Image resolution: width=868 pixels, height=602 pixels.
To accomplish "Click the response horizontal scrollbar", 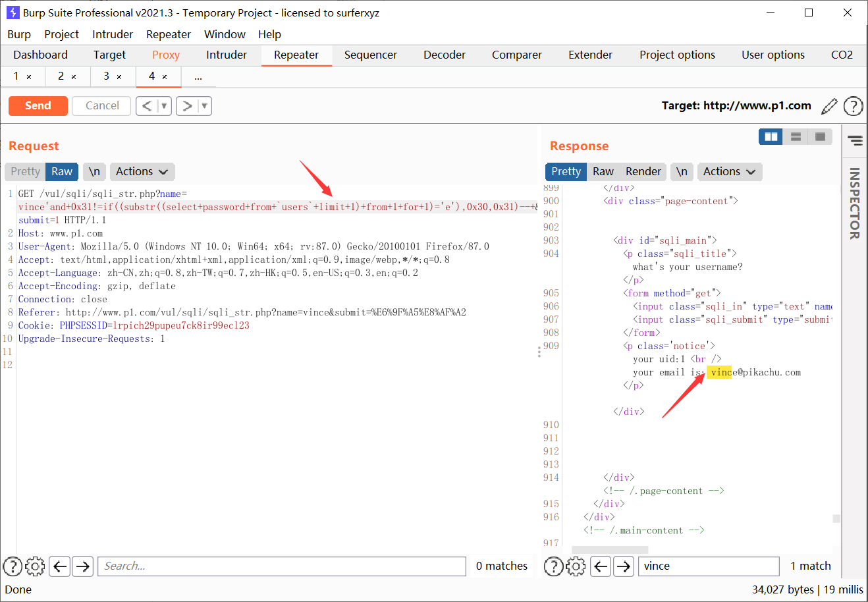I will pos(610,549).
